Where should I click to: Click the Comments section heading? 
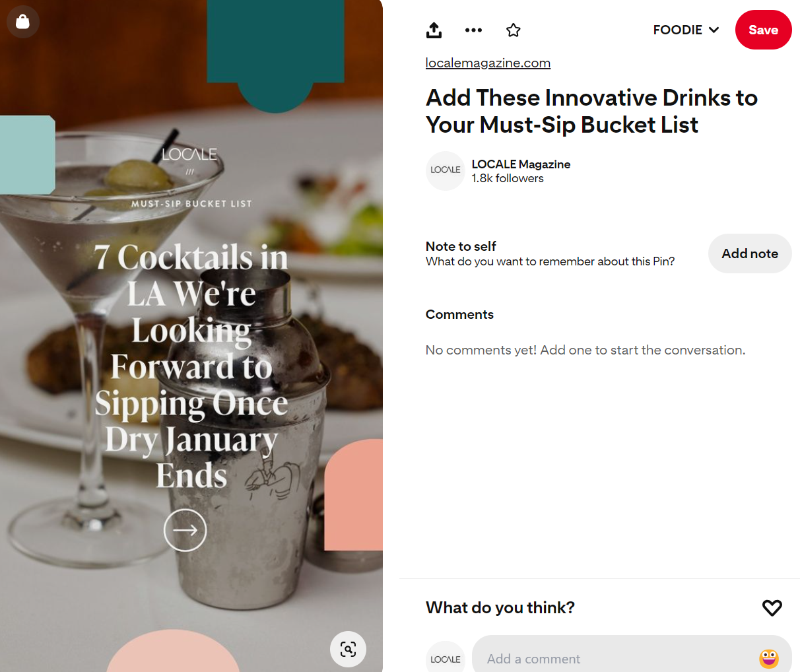tap(459, 314)
